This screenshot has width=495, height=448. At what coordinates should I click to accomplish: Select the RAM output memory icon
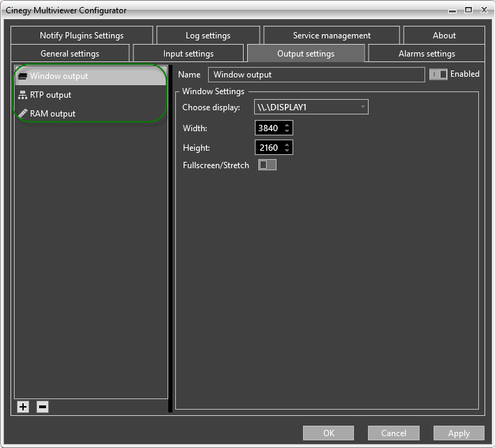click(23, 113)
